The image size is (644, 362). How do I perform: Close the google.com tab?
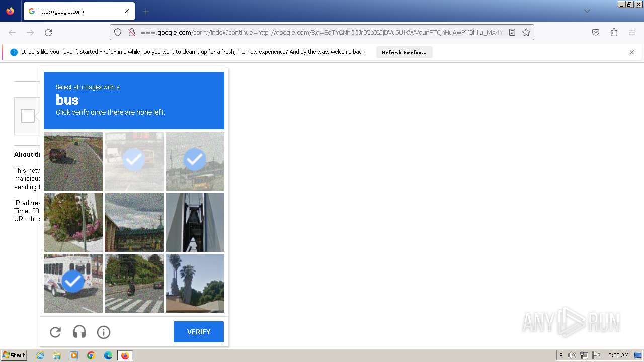click(127, 11)
